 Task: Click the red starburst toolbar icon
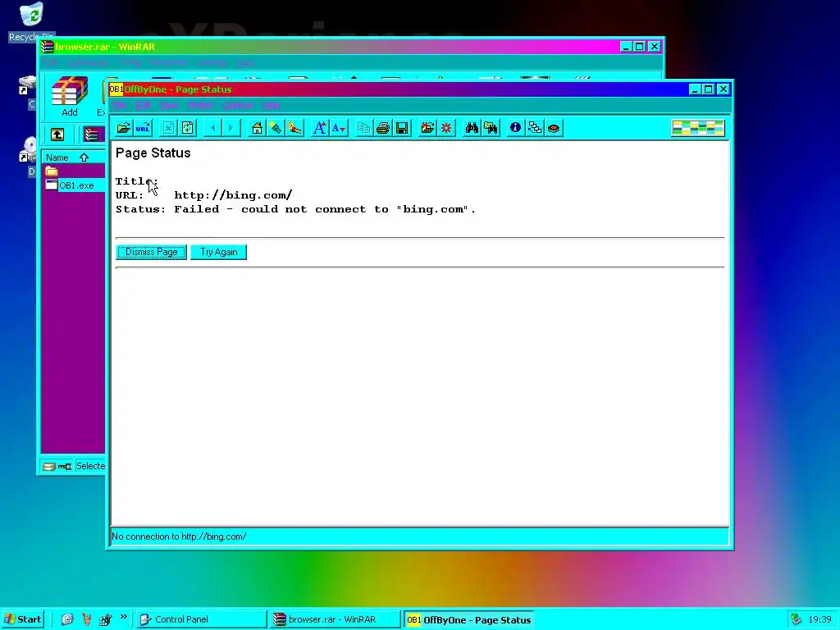pos(446,128)
